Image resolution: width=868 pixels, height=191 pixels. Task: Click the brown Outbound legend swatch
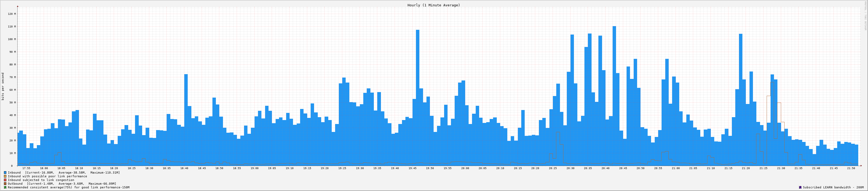(5, 184)
